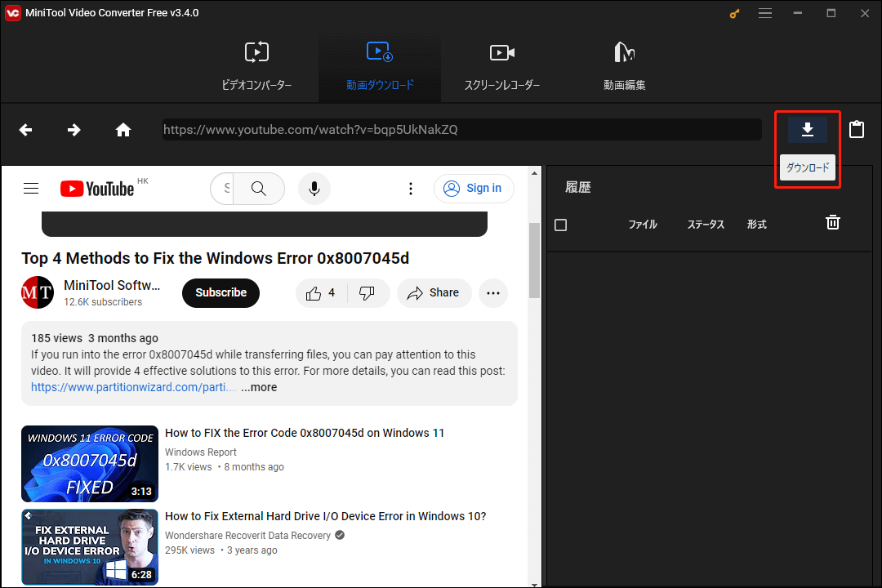
Task: Open Fix External Hard Drive thumbnail
Action: click(90, 547)
